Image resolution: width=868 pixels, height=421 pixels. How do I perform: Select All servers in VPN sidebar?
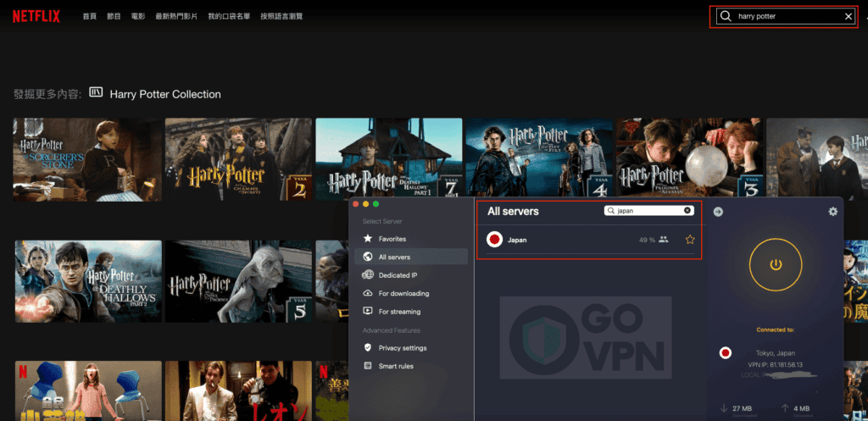(x=411, y=257)
